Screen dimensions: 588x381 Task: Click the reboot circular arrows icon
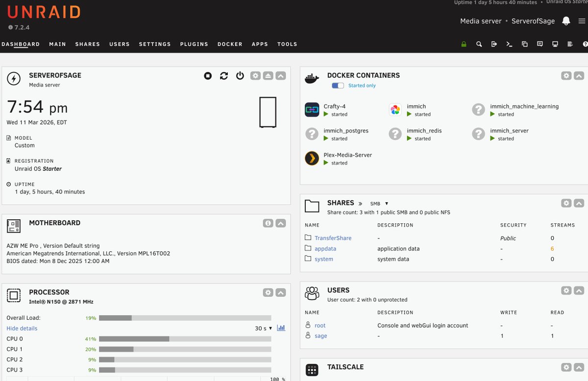click(x=224, y=76)
